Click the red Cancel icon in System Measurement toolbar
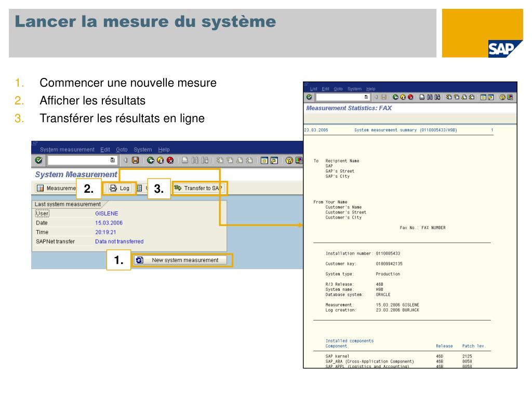532x399 pixels. 170,160
